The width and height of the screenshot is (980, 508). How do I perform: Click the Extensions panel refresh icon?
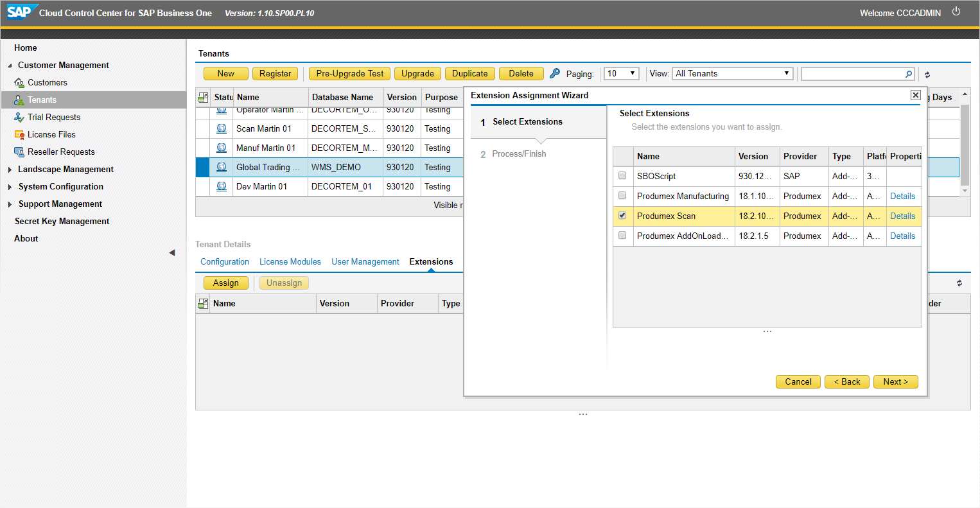click(x=959, y=283)
